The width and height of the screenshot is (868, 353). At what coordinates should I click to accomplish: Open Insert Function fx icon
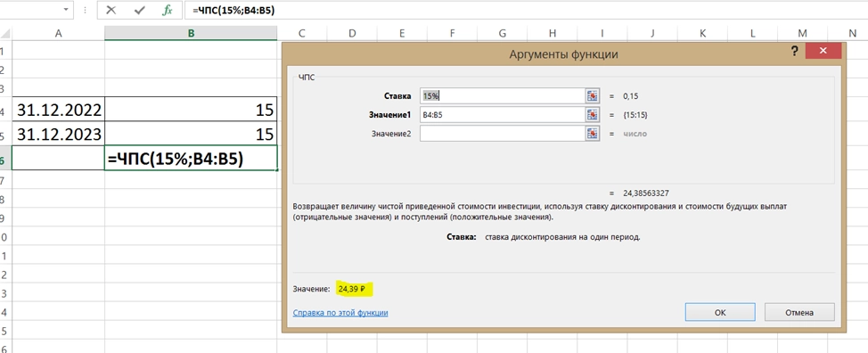click(x=168, y=10)
